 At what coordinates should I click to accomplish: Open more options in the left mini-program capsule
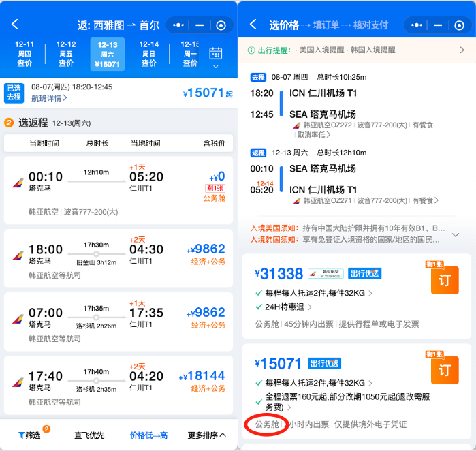[178, 25]
